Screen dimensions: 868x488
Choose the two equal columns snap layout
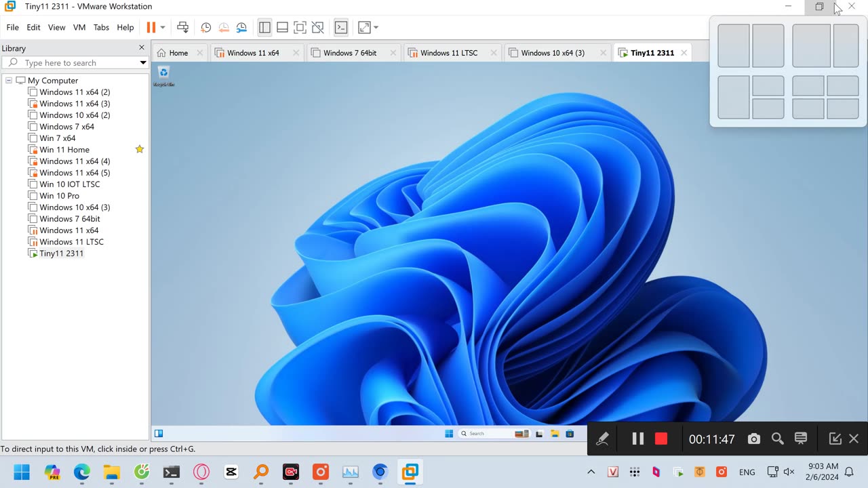[x=751, y=46]
